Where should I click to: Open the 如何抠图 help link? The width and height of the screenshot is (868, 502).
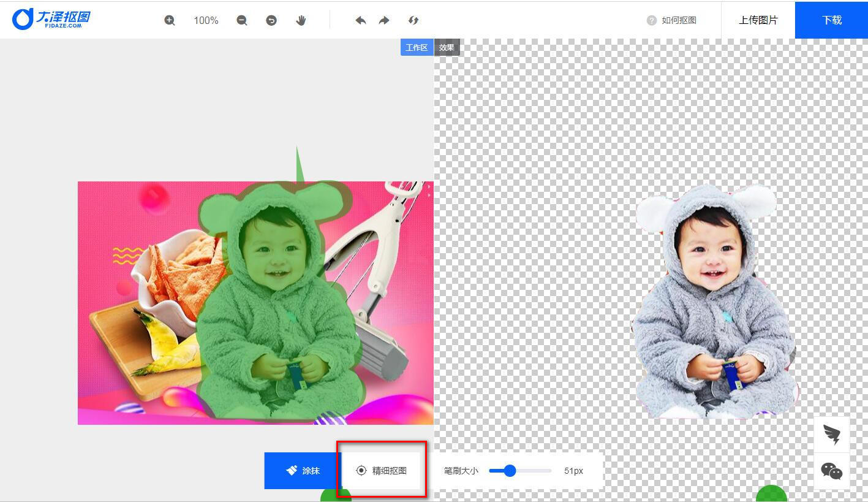(x=679, y=20)
